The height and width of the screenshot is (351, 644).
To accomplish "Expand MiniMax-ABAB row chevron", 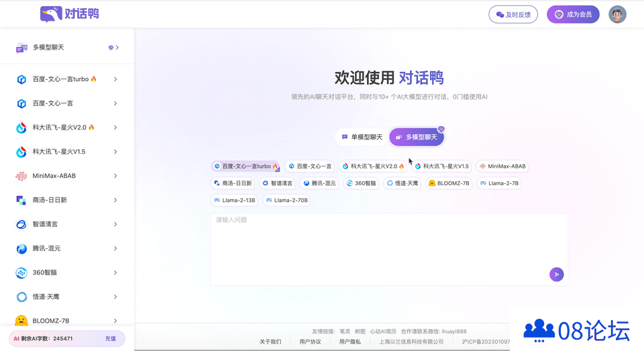I will tap(115, 176).
